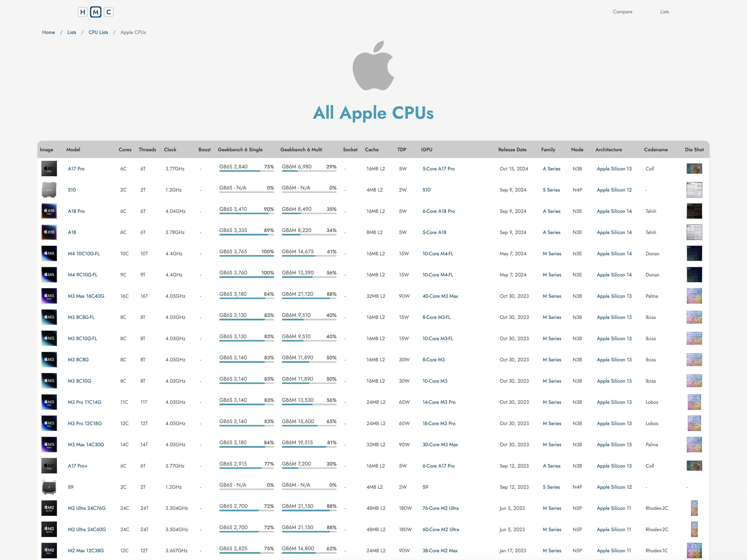Screen dimensions: 747x560
Task: Open Apple Silicon 12 link for S9
Action: tap(614, 487)
